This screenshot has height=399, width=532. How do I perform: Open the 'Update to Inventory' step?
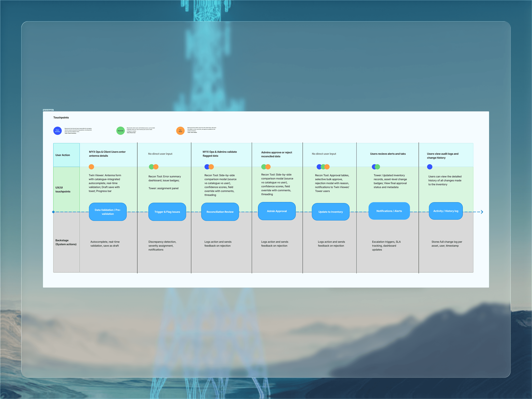coord(331,212)
